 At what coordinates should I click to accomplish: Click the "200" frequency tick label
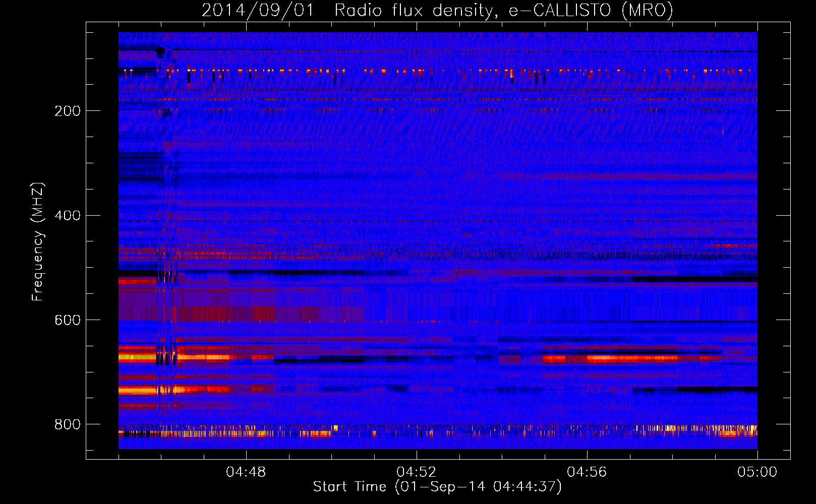(68, 111)
